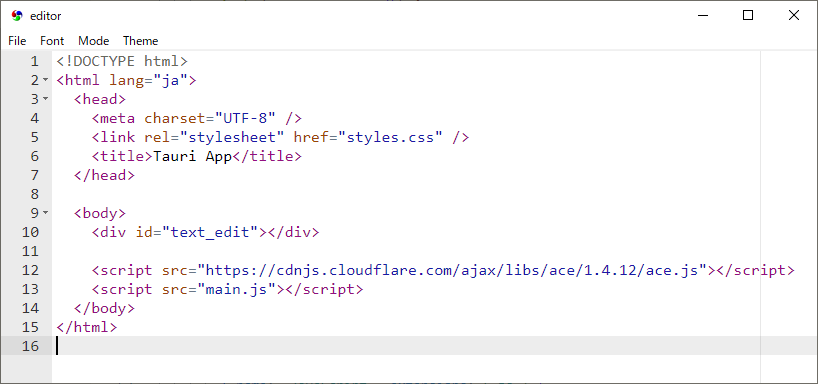Open the Mode menu

[x=94, y=41]
